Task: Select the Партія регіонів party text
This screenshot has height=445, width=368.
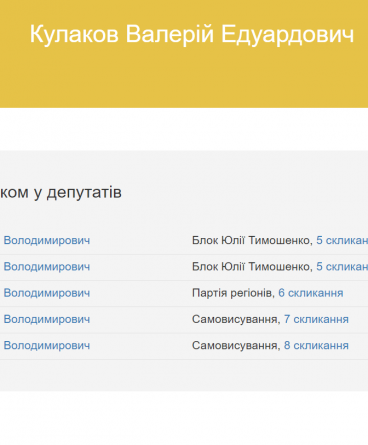Action: 232,293
